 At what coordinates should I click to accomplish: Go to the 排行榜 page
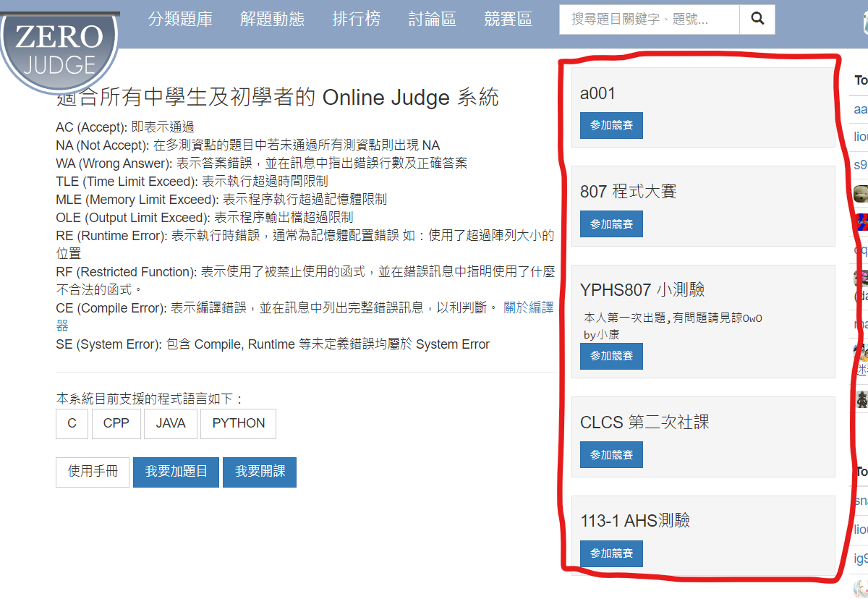pos(356,20)
